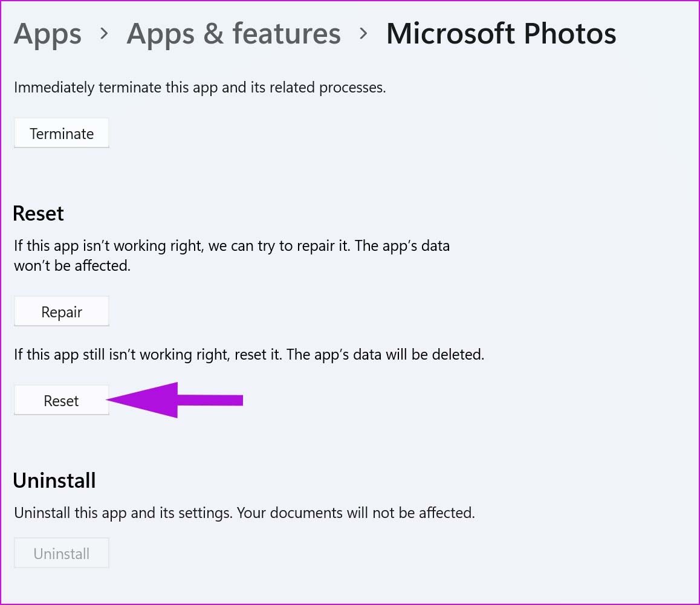The image size is (700, 605).
Task: Click the Microsoft Photos page title
Action: click(x=501, y=33)
